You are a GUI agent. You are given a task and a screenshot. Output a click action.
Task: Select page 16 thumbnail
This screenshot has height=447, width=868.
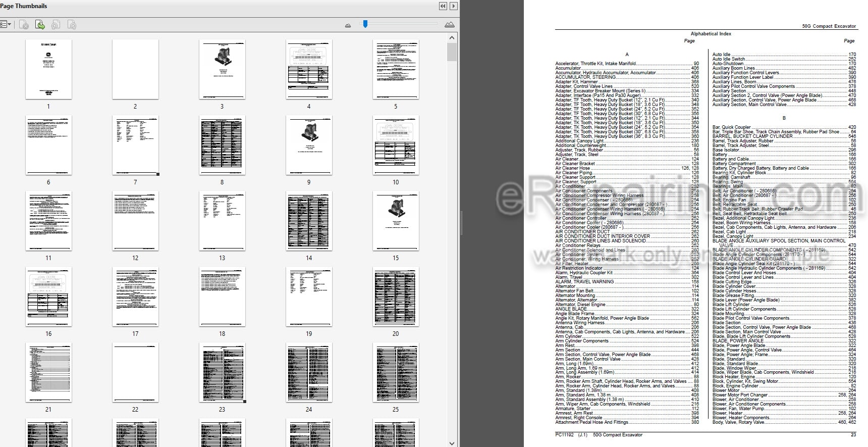click(x=48, y=296)
